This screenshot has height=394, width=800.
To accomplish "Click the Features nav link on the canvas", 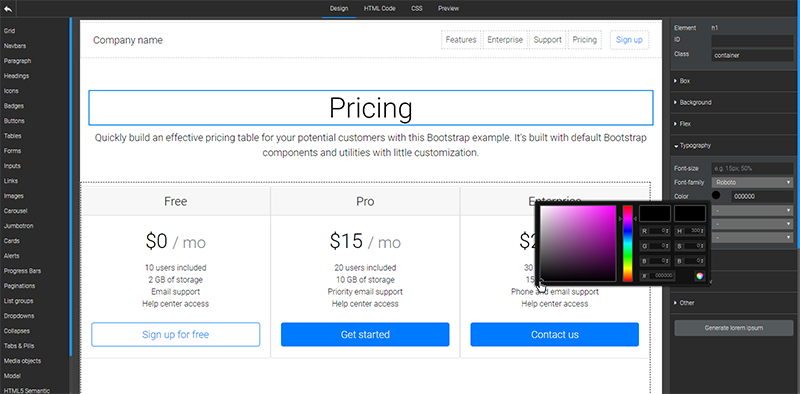I will point(461,40).
